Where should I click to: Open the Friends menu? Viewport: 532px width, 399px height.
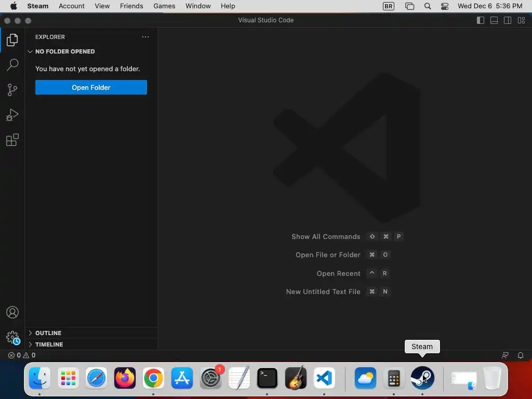(x=131, y=6)
